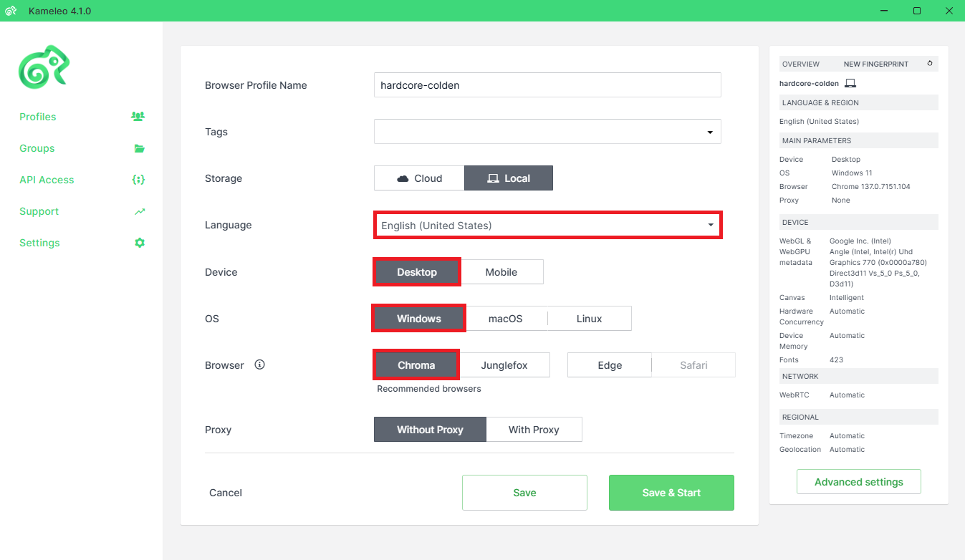Screen dimensions: 965x560
Task: Open the Tags dropdown
Action: (547, 132)
